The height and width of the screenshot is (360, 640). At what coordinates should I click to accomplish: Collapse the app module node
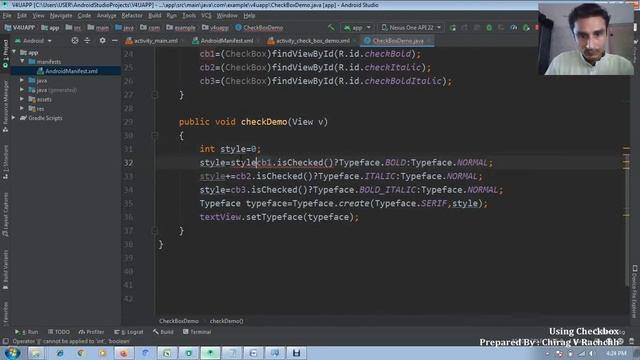point(14,52)
